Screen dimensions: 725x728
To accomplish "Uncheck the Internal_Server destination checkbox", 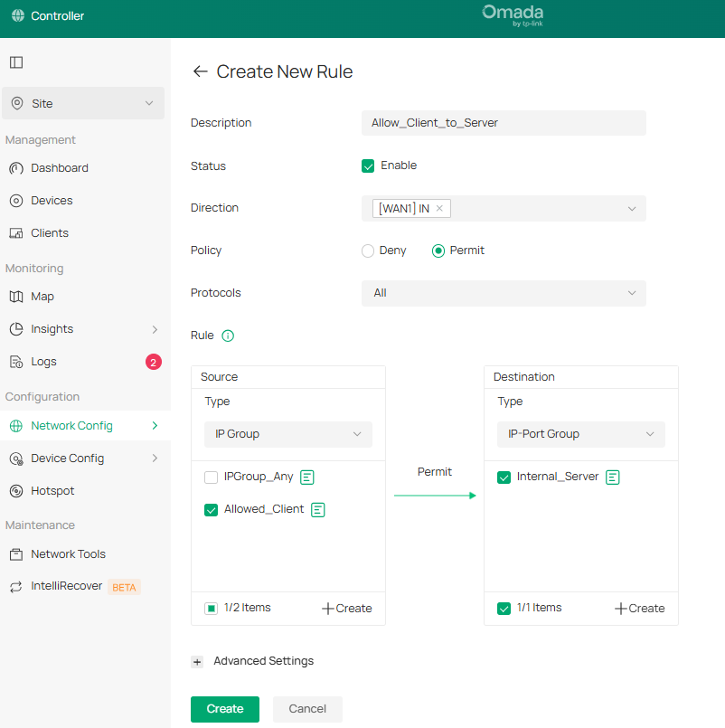I will coord(504,477).
